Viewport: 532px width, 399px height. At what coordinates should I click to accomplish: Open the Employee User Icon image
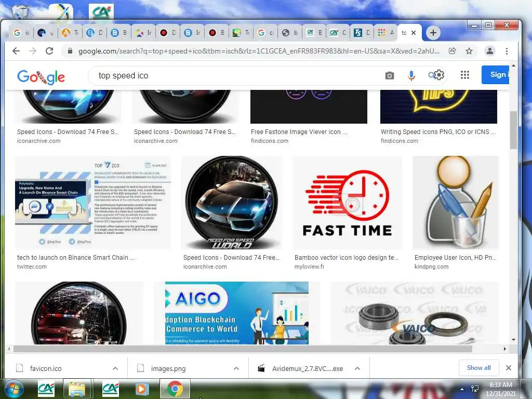(x=456, y=203)
